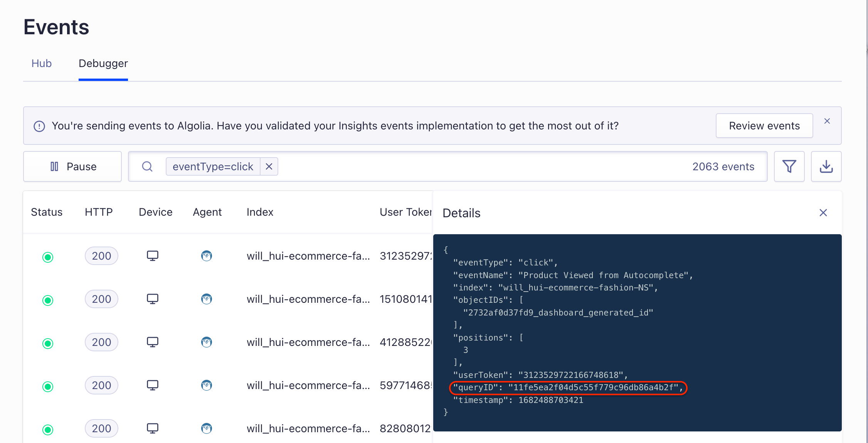868x443 pixels.
Task: Click the Events page heading
Action: [x=56, y=27]
